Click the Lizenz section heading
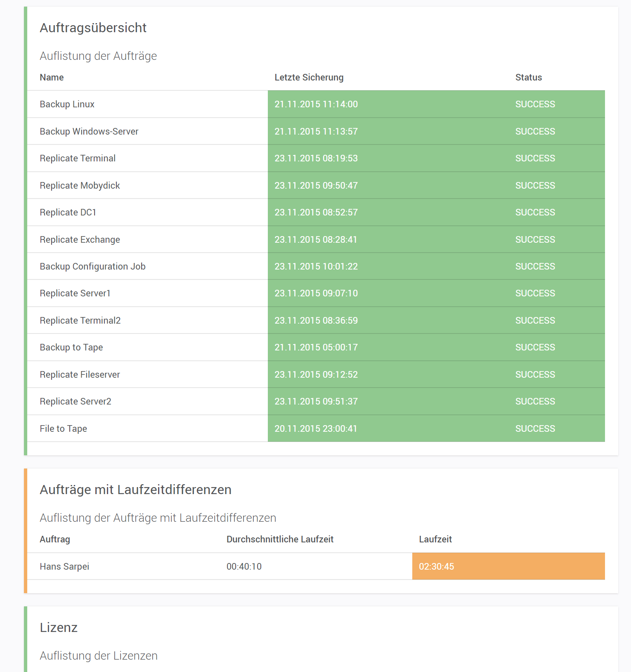This screenshot has height=672, width=631. (x=59, y=628)
